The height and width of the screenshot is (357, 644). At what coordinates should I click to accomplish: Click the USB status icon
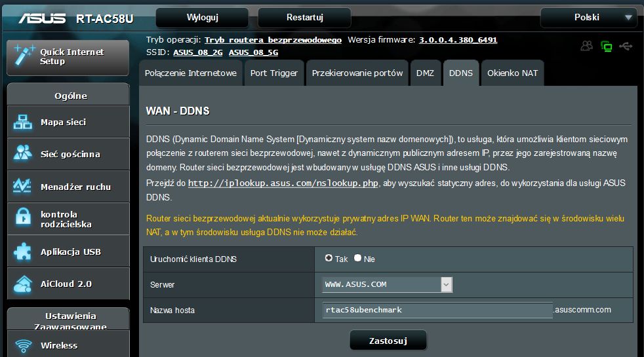point(626,47)
